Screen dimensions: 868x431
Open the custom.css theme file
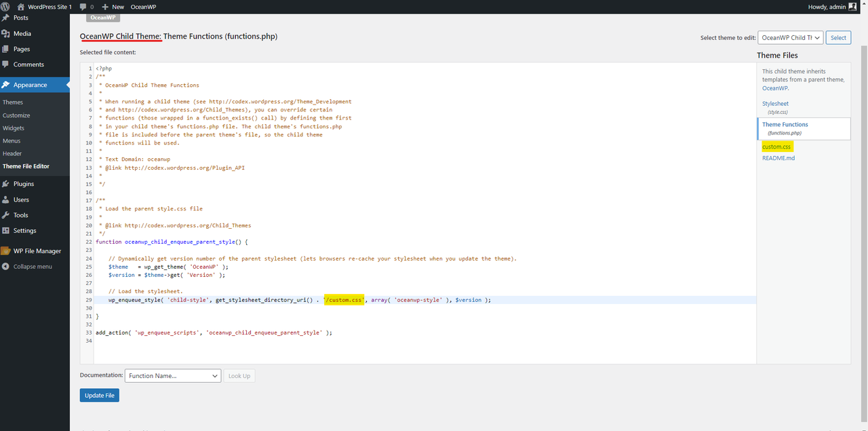[776, 147]
